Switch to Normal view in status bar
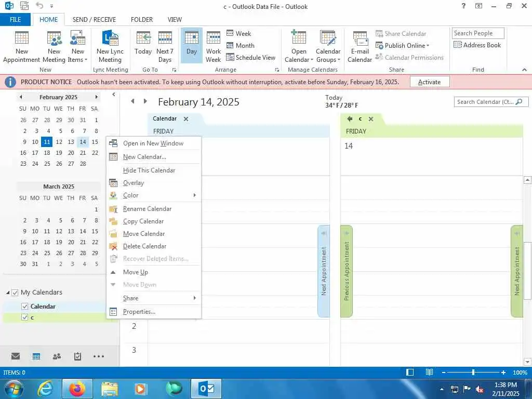This screenshot has width=532, height=399. [410, 372]
